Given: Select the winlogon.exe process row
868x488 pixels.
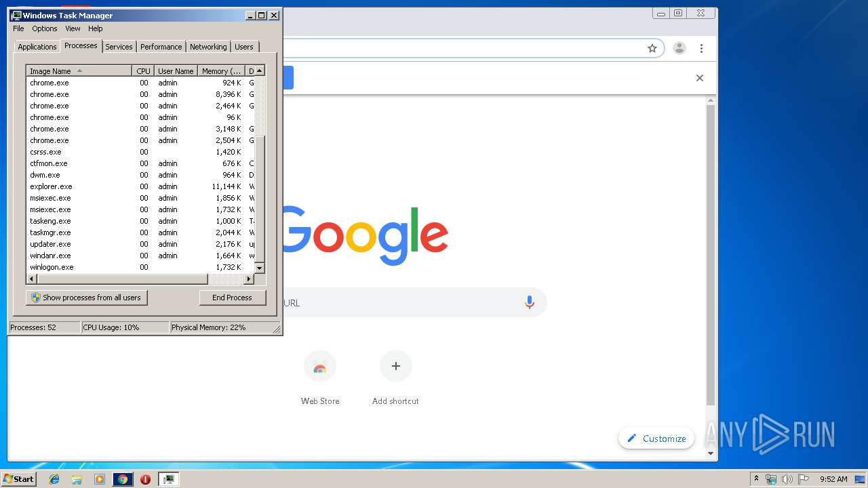Looking at the screenshot, I should pyautogui.click(x=140, y=267).
